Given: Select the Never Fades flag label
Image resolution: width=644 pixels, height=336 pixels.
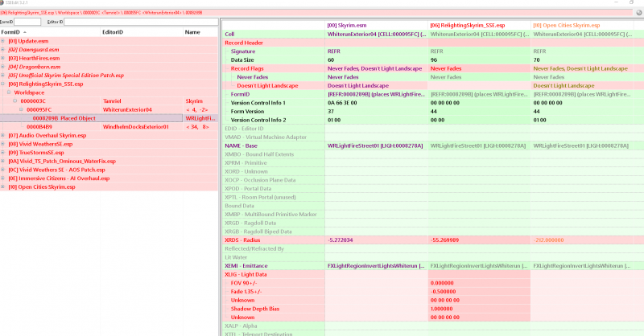Looking at the screenshot, I should point(252,77).
